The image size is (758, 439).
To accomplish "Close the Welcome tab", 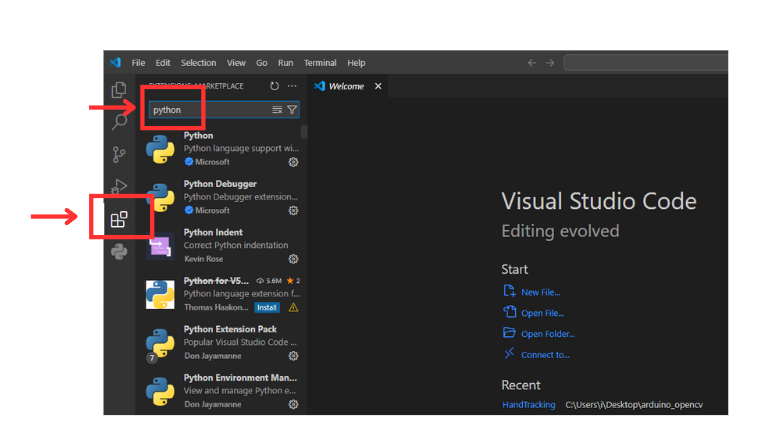I will coord(378,86).
